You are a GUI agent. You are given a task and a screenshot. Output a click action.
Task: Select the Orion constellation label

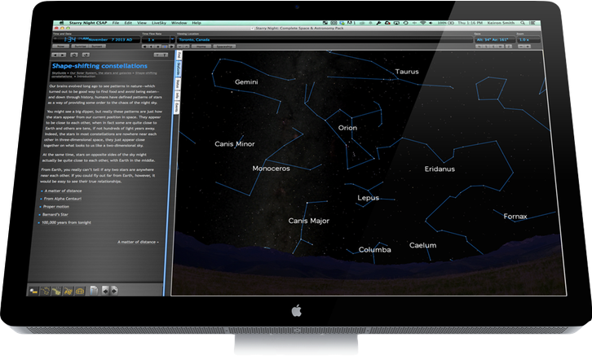(347, 128)
